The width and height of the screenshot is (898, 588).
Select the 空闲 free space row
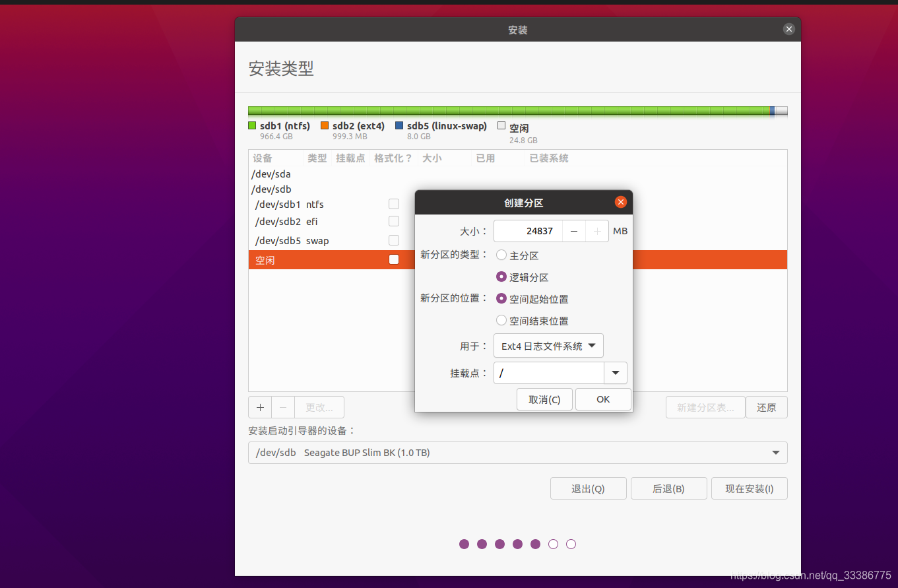(x=518, y=259)
